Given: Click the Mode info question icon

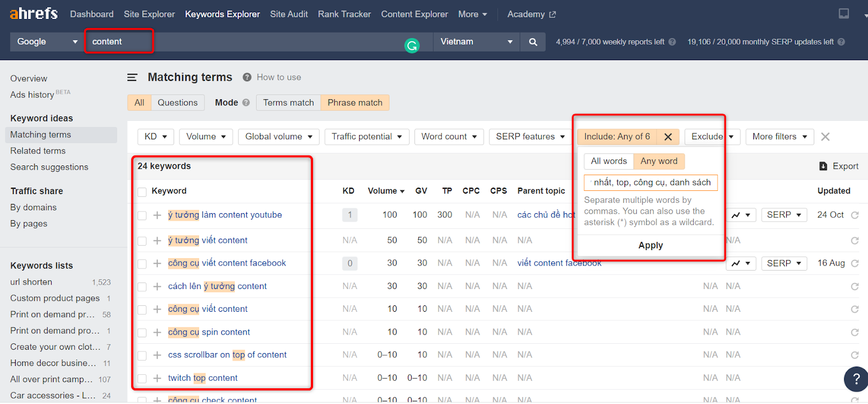Looking at the screenshot, I should pyautogui.click(x=246, y=102).
